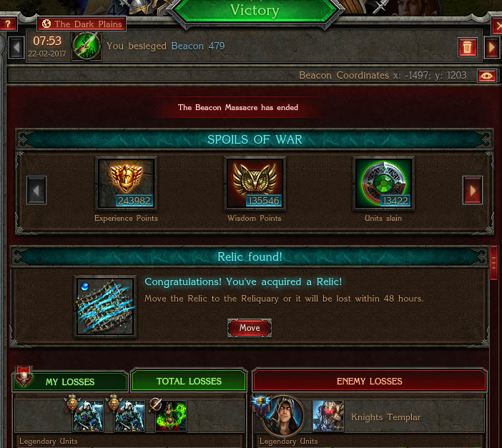Viewport: 502px width, 448px height.
Task: Show beacon location with eye icon
Action: tap(487, 76)
